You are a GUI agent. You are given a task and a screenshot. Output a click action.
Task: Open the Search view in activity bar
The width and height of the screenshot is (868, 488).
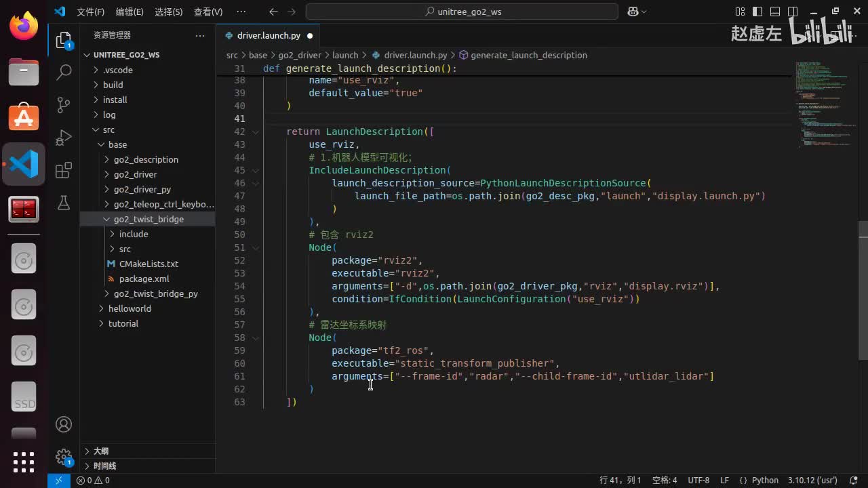(64, 72)
